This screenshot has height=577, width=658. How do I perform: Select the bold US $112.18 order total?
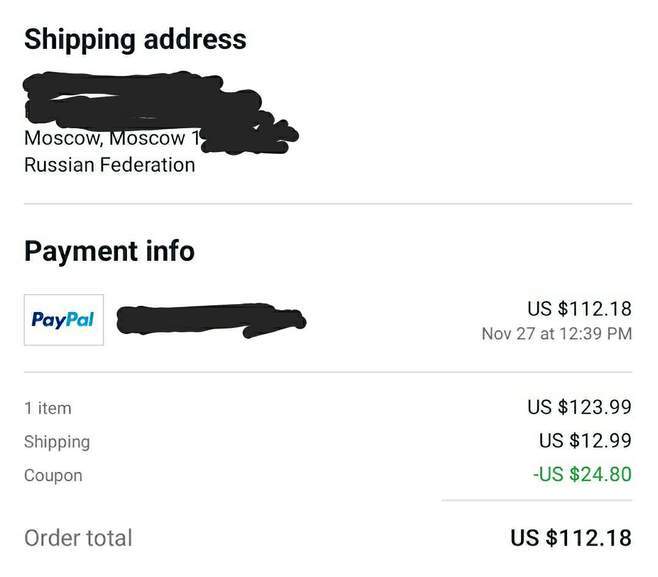[570, 538]
